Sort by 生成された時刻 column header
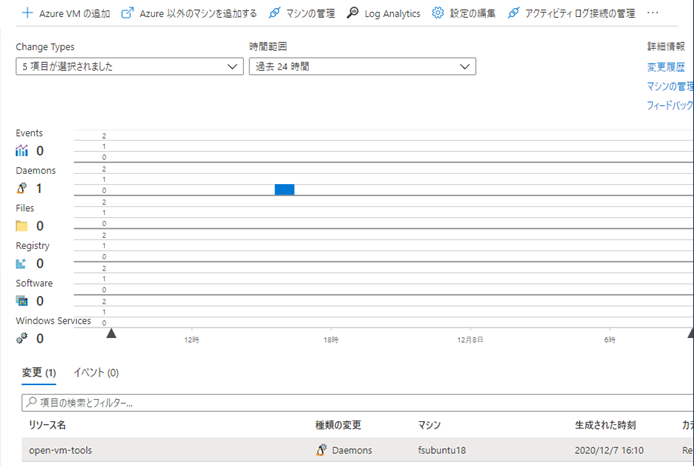The width and height of the screenshot is (694, 466). coord(605,425)
